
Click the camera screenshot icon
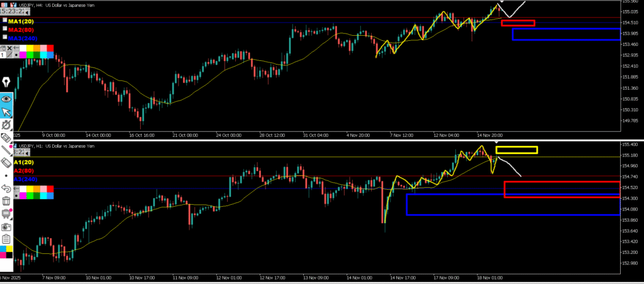tap(7, 226)
